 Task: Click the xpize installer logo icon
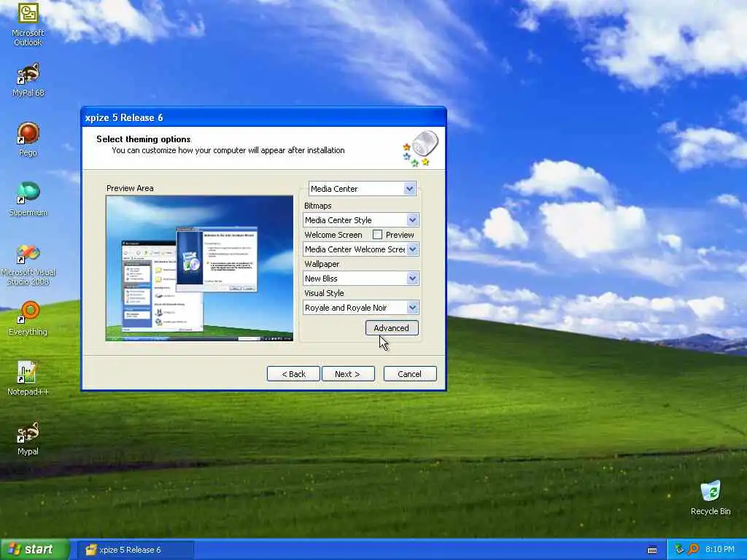point(419,148)
